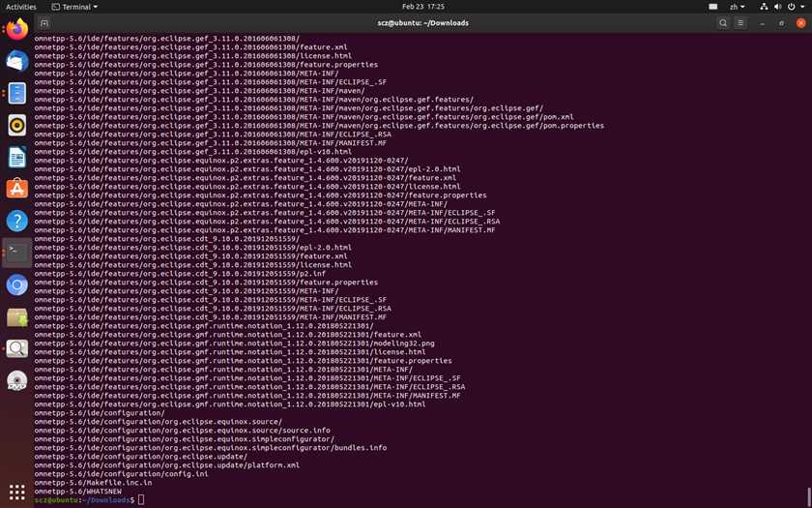
Task: Open the Help question mark icon
Action: 17,221
